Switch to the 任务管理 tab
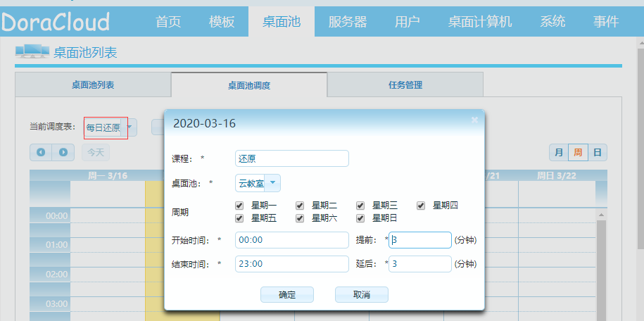Screen dimensions: 644x321 click(x=405, y=85)
